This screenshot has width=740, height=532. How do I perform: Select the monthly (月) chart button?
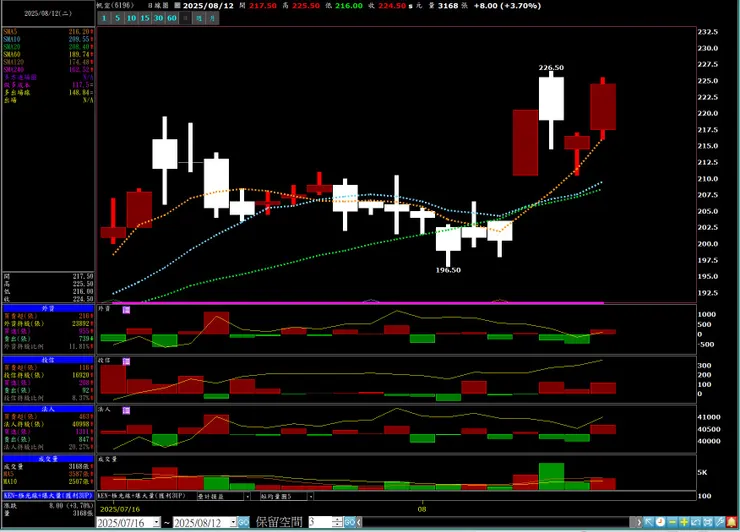tap(212, 18)
